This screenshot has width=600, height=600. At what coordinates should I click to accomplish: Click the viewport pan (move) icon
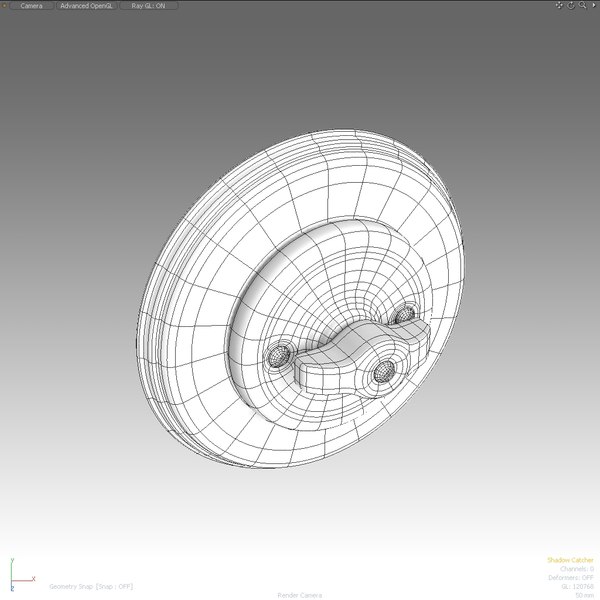pos(559,5)
